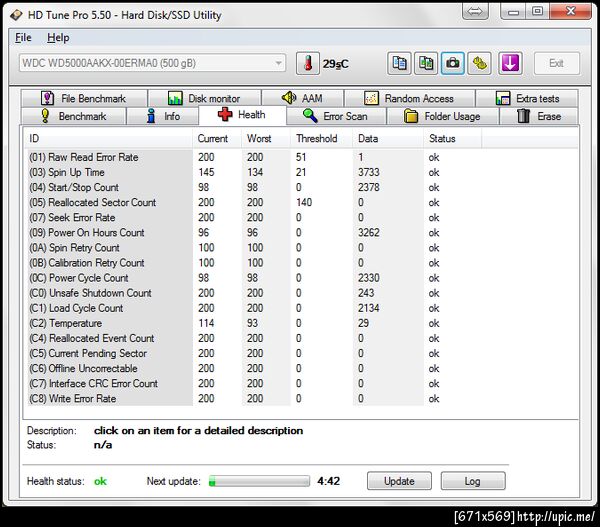Click the Next update progress bar

[x=259, y=481]
